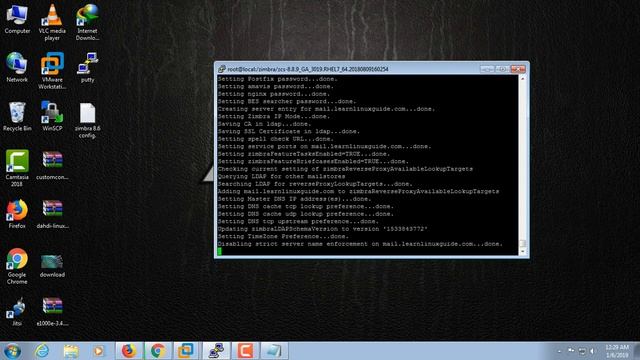The image size is (640, 360).
Task: Launch the putty desktop shortcut
Action: point(87,67)
